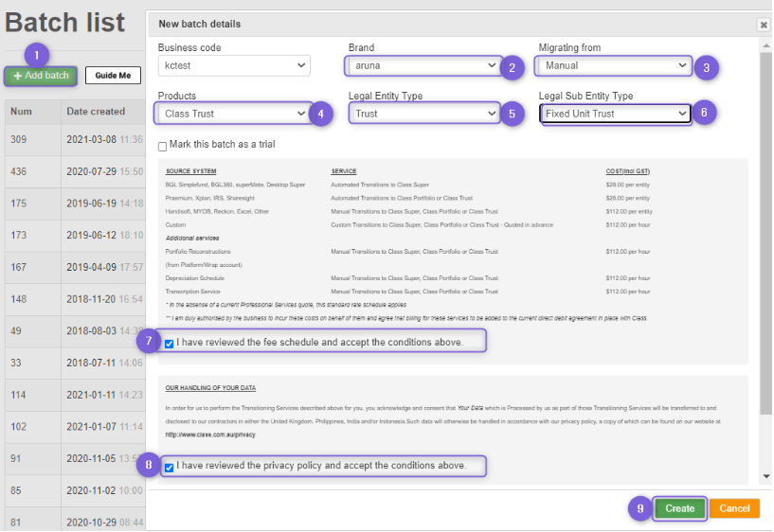Click the step 2 marker beside Brand
The width and height of the screenshot is (774, 532).
(x=512, y=67)
